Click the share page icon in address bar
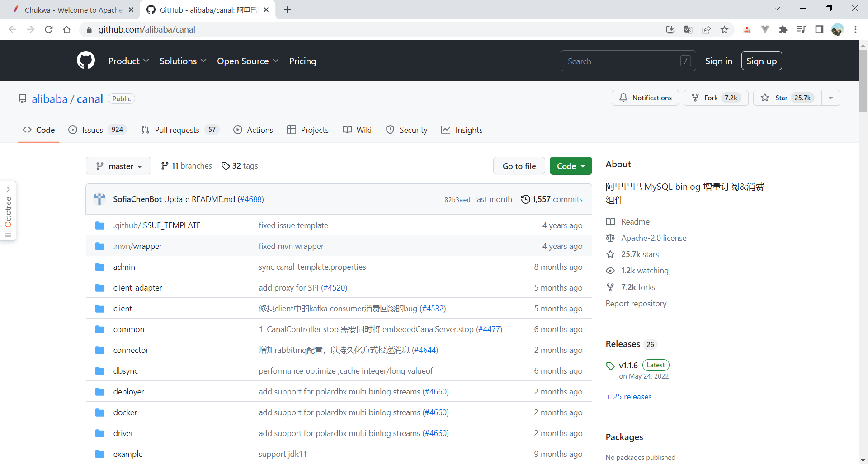Viewport: 868px width, 464px height. point(707,29)
